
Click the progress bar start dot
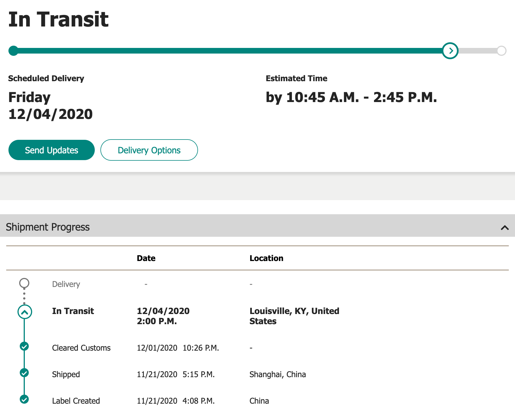[13, 51]
